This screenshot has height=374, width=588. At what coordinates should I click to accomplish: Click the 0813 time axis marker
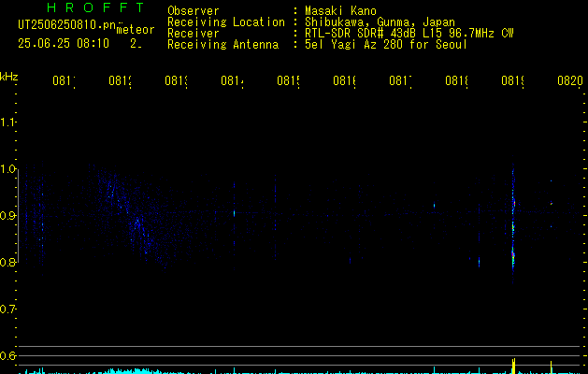point(176,80)
